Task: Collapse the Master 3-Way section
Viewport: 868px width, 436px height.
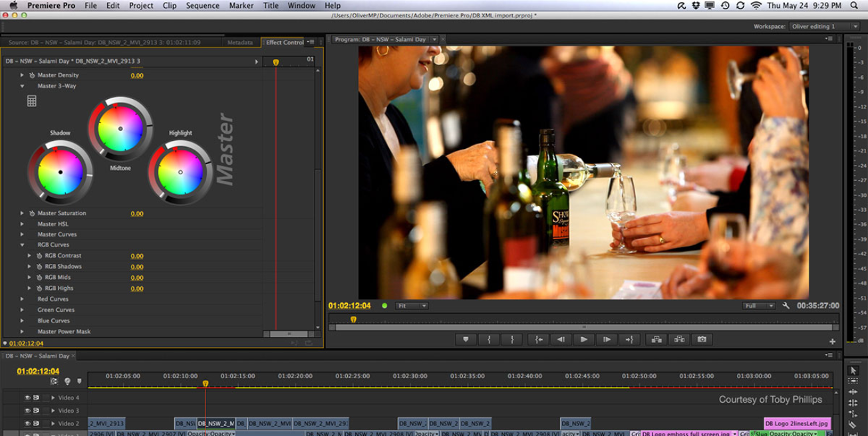Action: (x=22, y=86)
